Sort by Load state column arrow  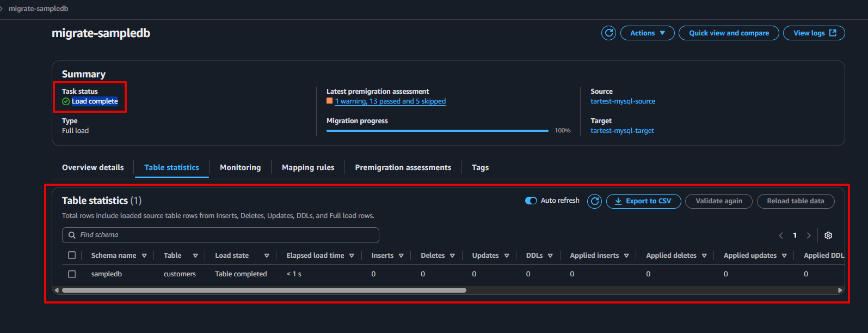pyautogui.click(x=267, y=256)
